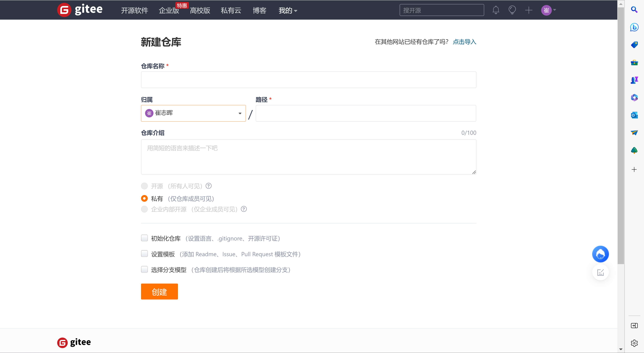Screen dimensions: 644x353
Task: Tick the 选择分支模型 checkbox
Action: coord(144,269)
